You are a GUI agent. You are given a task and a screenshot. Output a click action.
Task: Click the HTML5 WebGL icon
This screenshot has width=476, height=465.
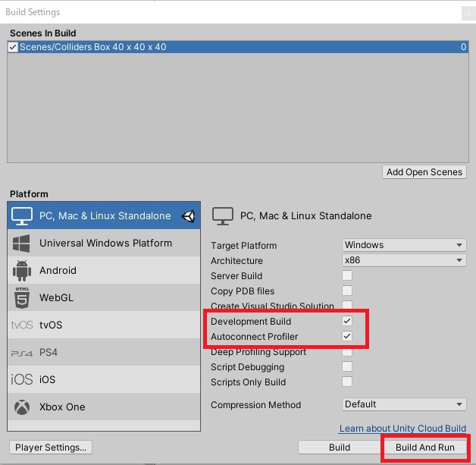click(22, 298)
